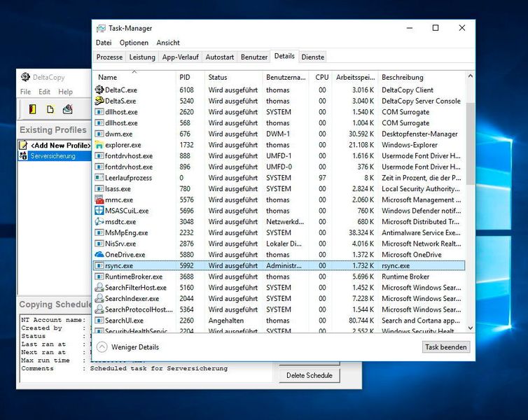
Task: Click the RuntimeBroker.exe icon
Action: tap(99, 276)
